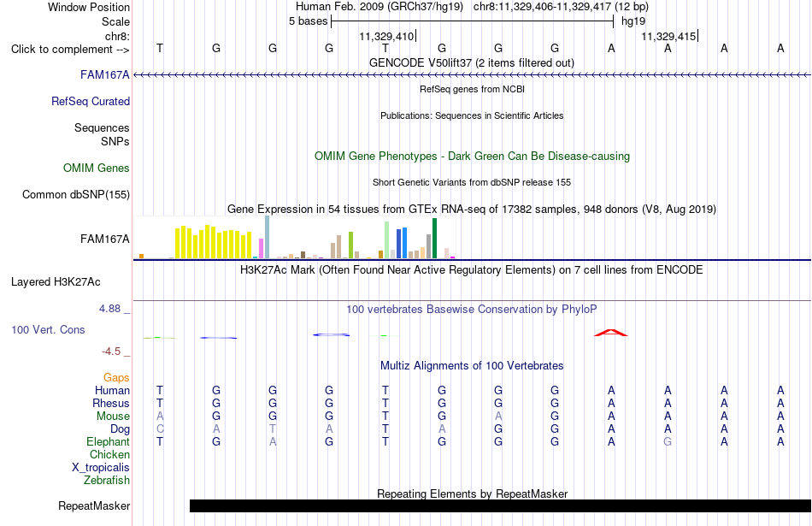The image size is (812, 526).
Task: Click the OMIM Genes track label
Action: pyautogui.click(x=97, y=168)
